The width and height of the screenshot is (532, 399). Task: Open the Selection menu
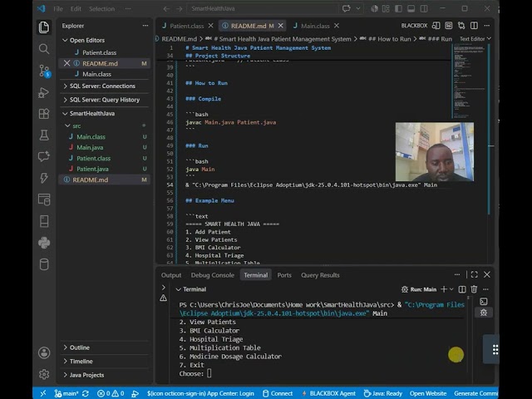point(101,9)
